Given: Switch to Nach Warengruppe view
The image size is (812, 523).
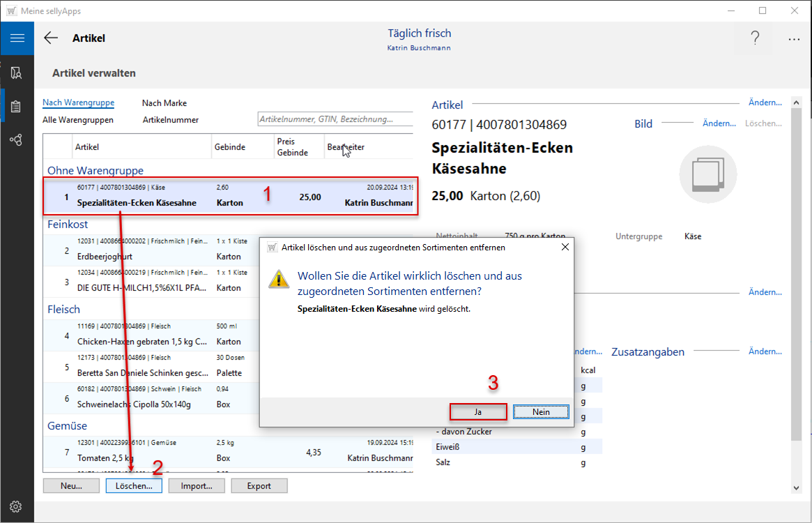Looking at the screenshot, I should tap(78, 103).
